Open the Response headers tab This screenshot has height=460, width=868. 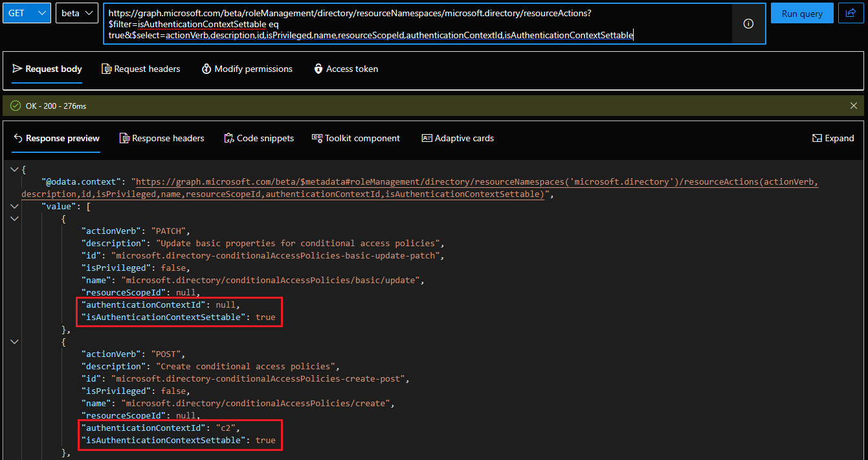(162, 138)
